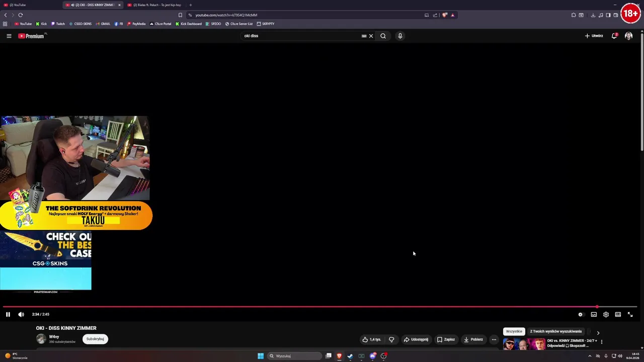Run the search with the magnifier

point(383,36)
